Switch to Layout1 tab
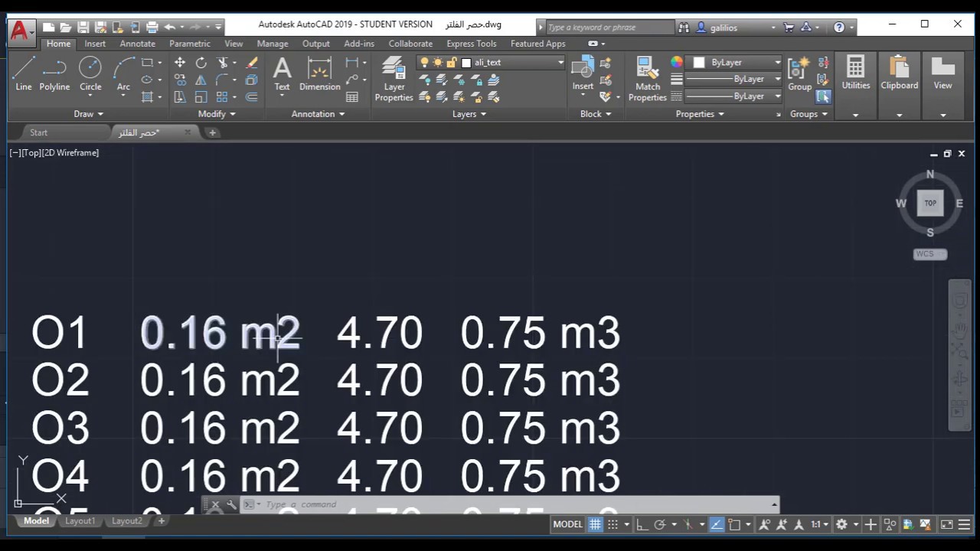Viewport: 980px width, 551px height. pyautogui.click(x=80, y=521)
